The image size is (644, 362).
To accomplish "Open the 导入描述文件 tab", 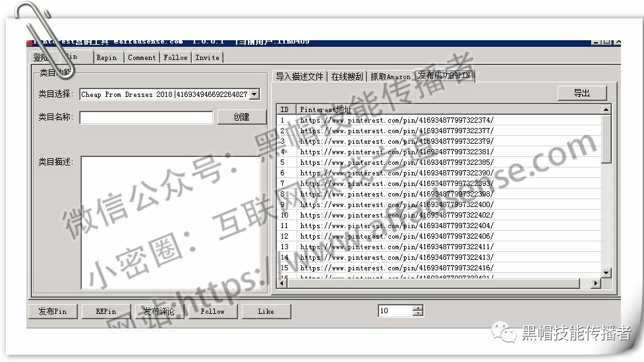I will [x=299, y=76].
